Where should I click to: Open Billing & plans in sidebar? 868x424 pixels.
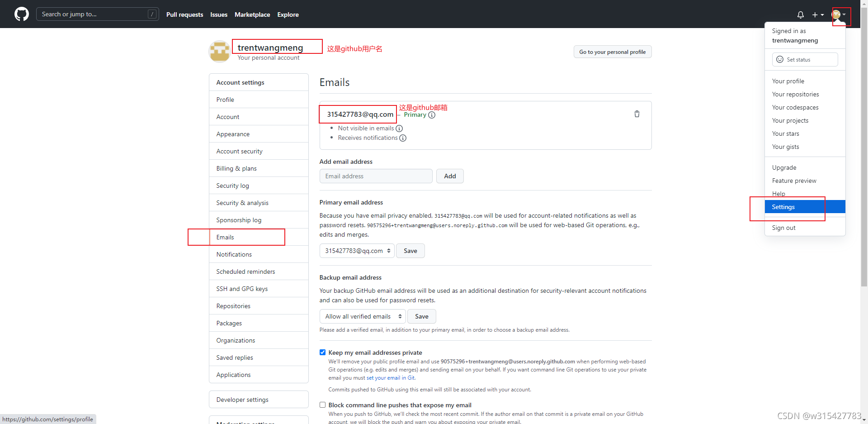pyautogui.click(x=259, y=168)
